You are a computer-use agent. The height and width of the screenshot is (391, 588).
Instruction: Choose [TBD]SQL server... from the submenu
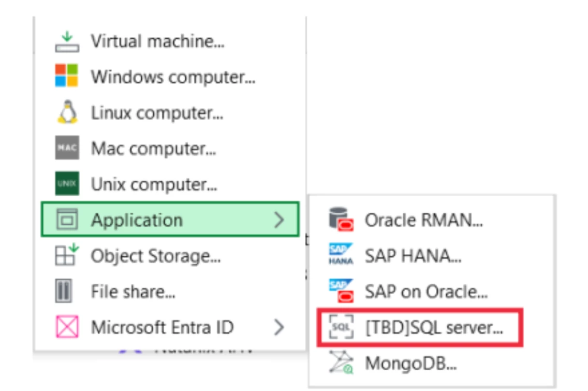(x=433, y=328)
